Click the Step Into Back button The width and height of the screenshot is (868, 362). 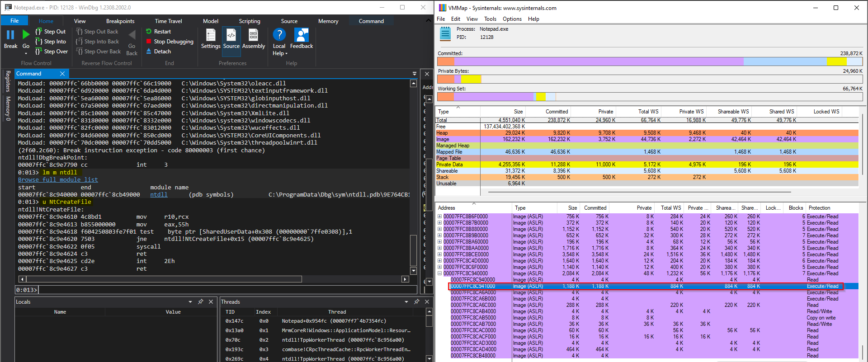(x=98, y=42)
